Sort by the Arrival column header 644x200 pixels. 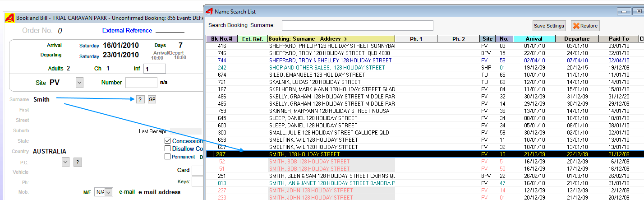534,39
